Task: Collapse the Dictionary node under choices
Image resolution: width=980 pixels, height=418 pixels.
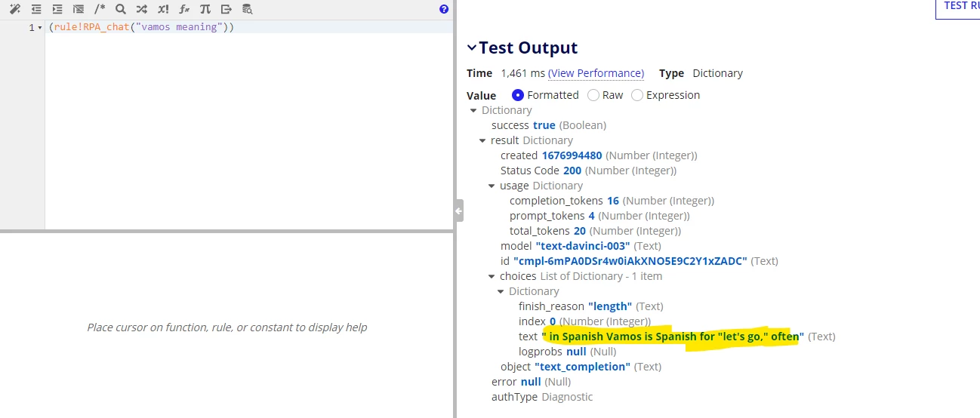Action: pyautogui.click(x=501, y=292)
